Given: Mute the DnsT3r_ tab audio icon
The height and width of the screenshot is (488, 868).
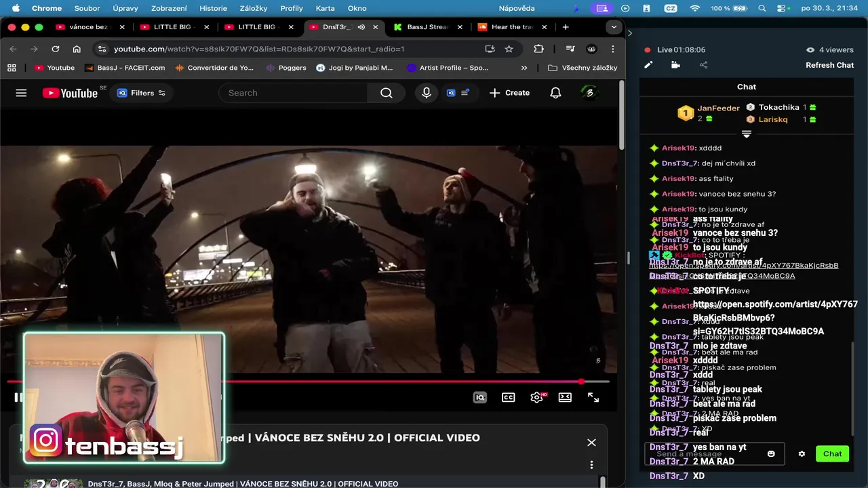Looking at the screenshot, I should pyautogui.click(x=361, y=27).
